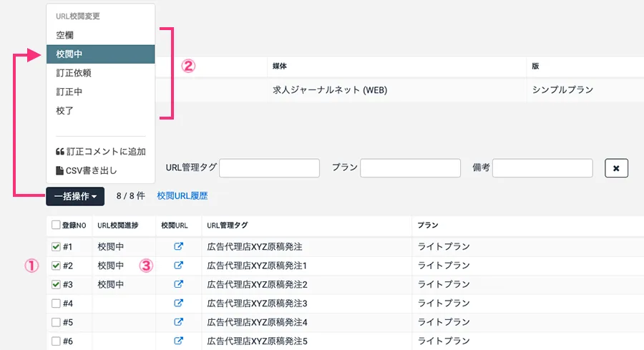
Task: Select 校閲中 in the menu
Action: tap(101, 54)
